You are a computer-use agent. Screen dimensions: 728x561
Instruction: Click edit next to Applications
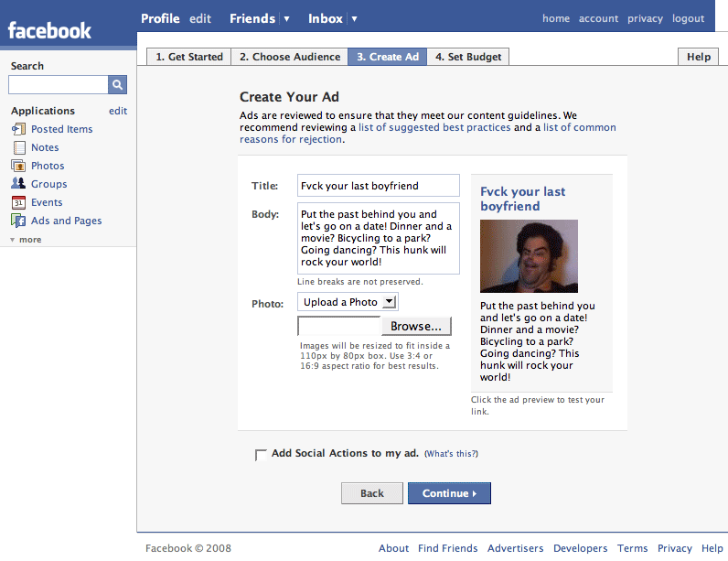(x=118, y=111)
